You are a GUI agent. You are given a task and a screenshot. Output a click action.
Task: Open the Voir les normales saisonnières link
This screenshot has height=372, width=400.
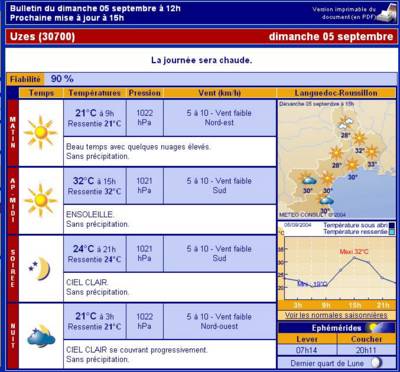coord(336,315)
